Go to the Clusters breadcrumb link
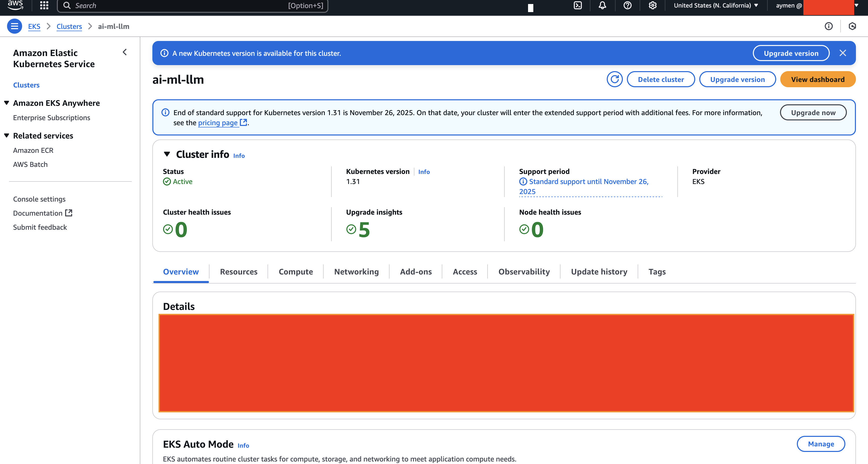The height and width of the screenshot is (464, 868). pos(69,26)
